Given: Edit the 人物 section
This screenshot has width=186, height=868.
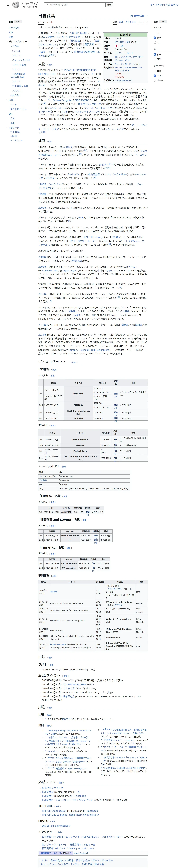Looking at the screenshot, I should (x=50, y=65).
